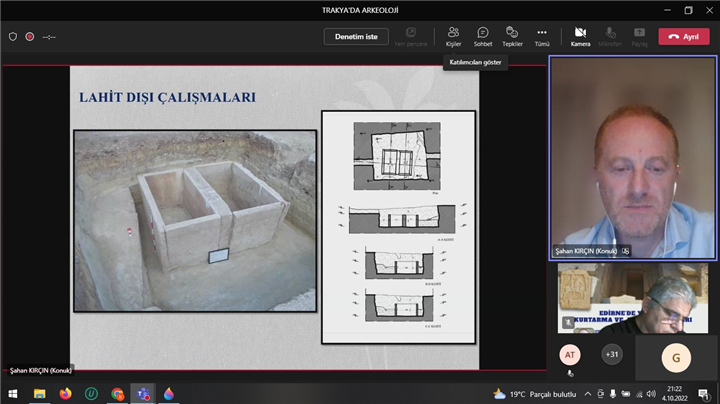Click the battery tray icon
Screen dimensions: 720x404
[626, 394]
